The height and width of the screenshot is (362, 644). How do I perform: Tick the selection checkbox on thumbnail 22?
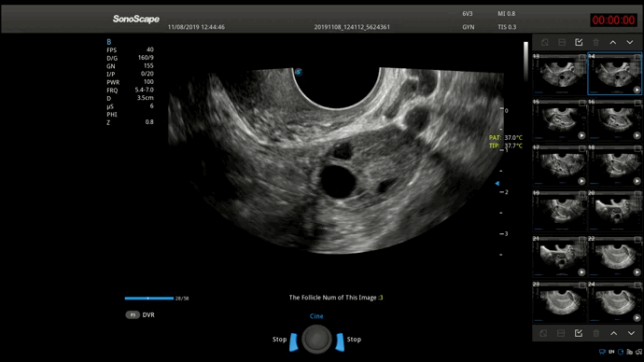[x=637, y=240]
